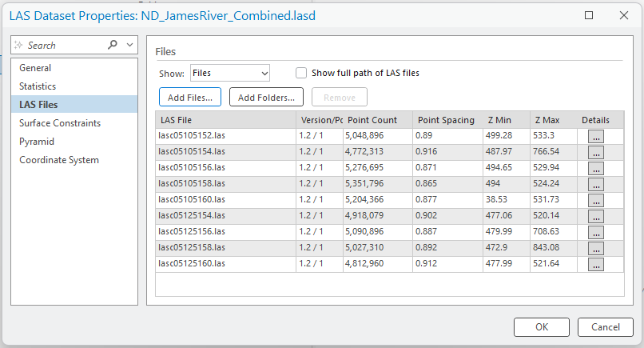Sort by the Point Spacing column header
The width and height of the screenshot is (644, 348).
click(x=447, y=120)
